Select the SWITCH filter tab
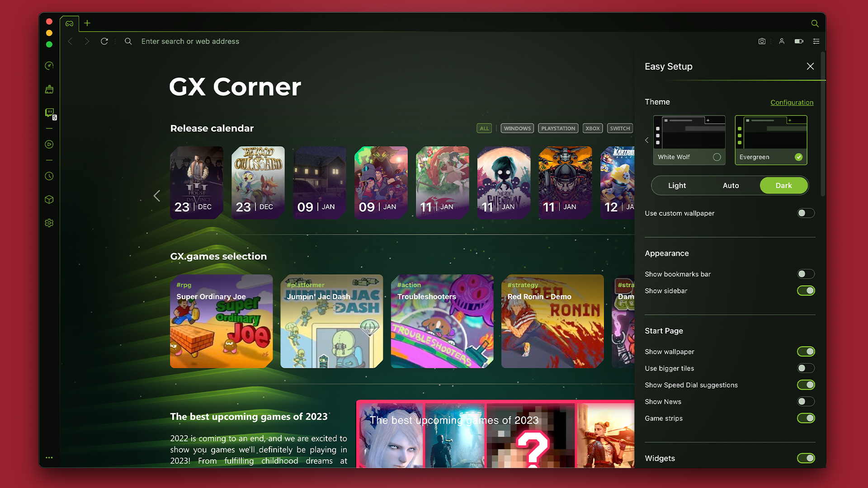Viewport: 868px width, 488px height. [x=619, y=128]
